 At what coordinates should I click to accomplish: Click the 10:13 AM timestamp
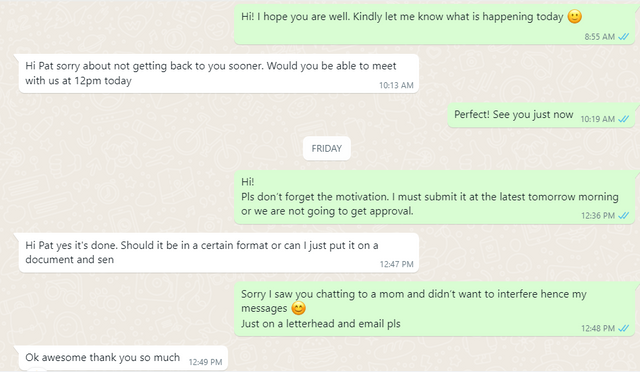396,85
